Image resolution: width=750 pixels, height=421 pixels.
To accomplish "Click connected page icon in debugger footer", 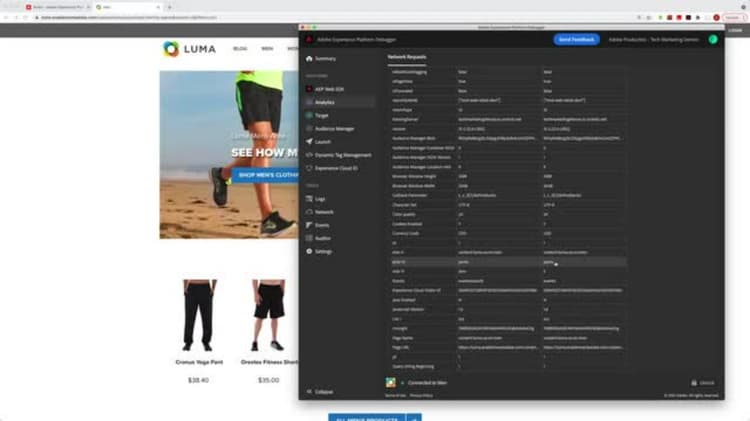I will pyautogui.click(x=391, y=382).
